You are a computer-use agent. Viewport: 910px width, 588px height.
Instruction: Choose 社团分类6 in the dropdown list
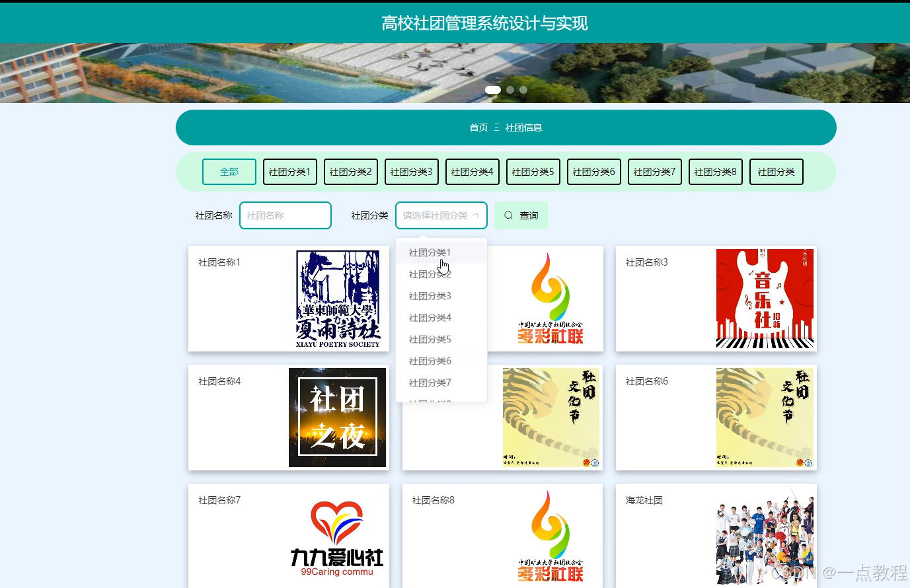coord(441,361)
